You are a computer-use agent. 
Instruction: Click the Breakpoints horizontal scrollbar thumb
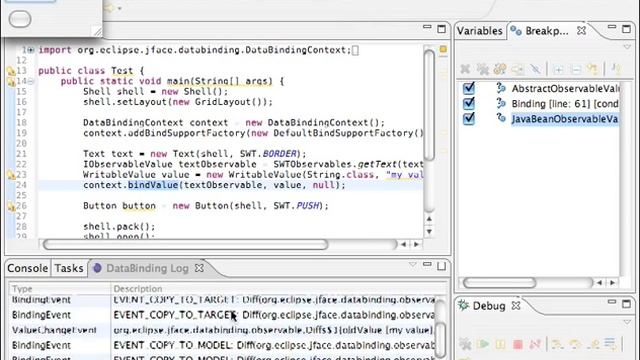[x=500, y=282]
